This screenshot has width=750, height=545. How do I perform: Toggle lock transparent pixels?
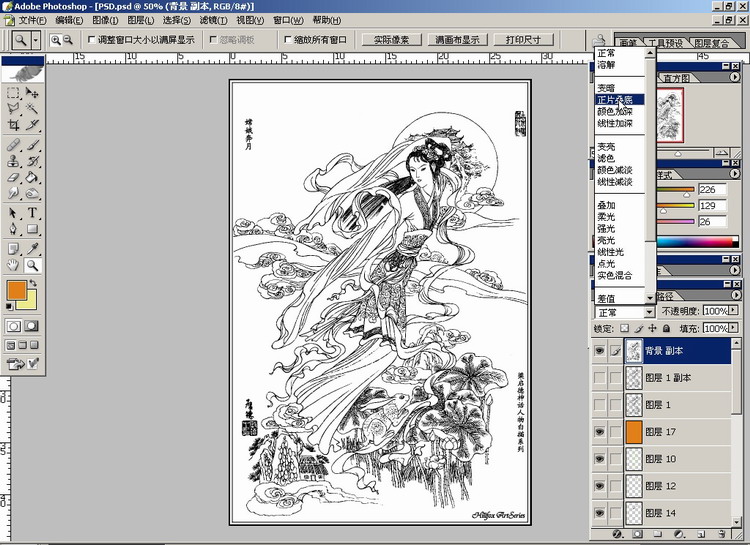point(624,328)
